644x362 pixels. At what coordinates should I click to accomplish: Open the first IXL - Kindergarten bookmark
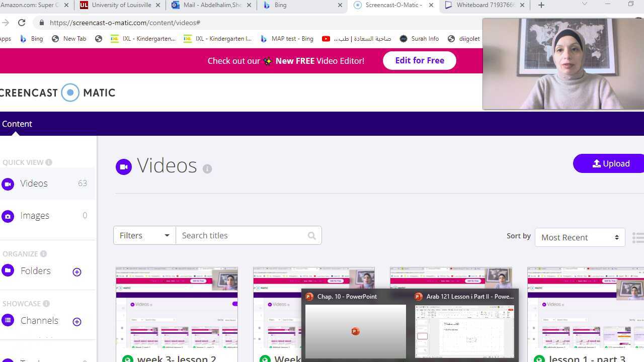tap(143, 39)
